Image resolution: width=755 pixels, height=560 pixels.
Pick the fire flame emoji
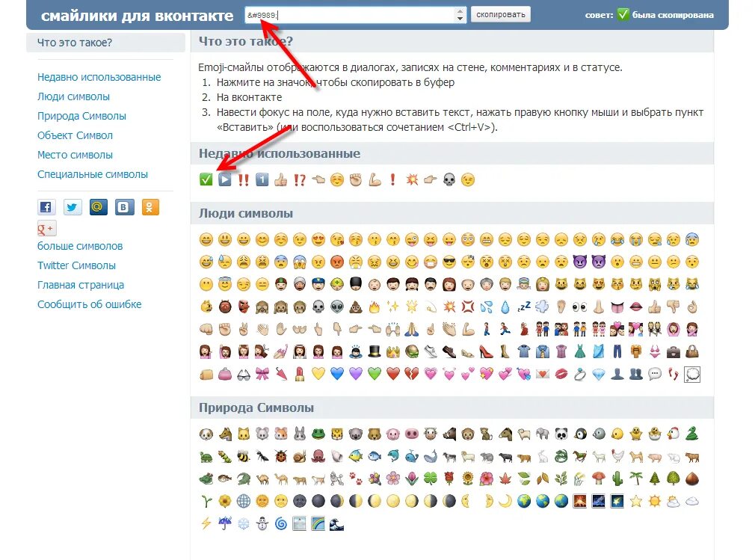(375, 307)
